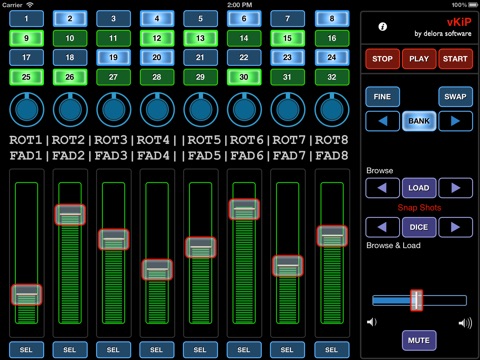Enable FINE adjustment mode
Screen dimensions: 480x360
pos(382,97)
